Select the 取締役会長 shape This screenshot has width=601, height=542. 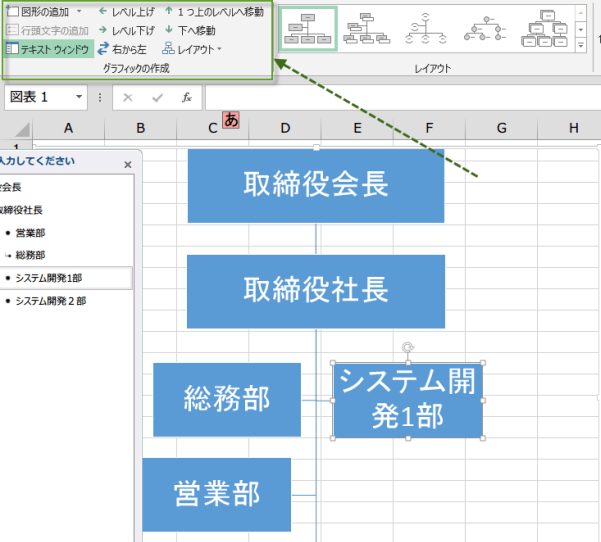point(316,186)
